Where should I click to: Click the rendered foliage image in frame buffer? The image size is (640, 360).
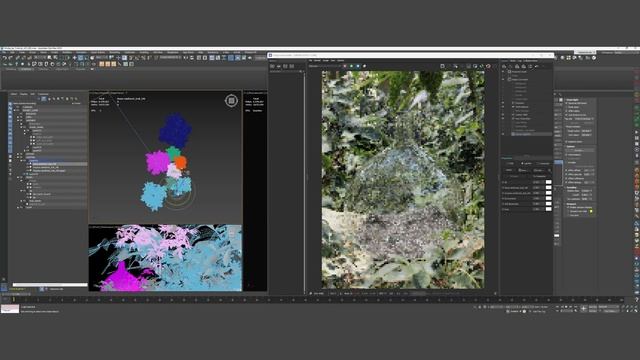pyautogui.click(x=403, y=180)
